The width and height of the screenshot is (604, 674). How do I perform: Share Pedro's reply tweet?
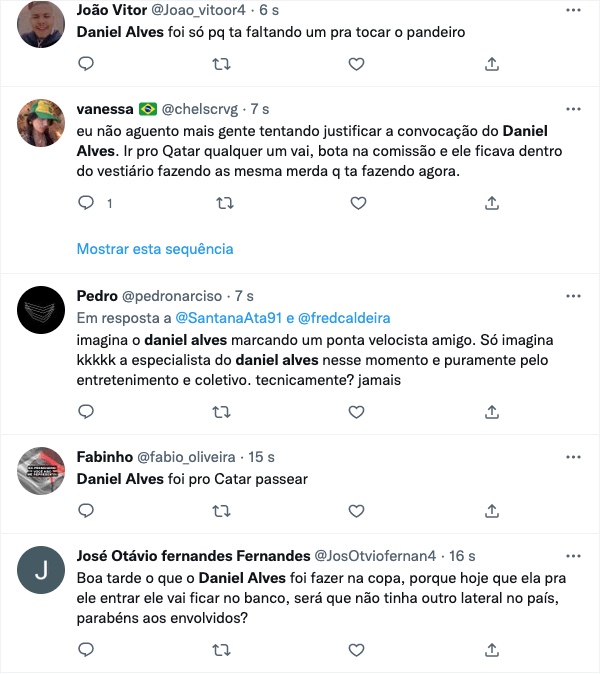pyautogui.click(x=491, y=411)
